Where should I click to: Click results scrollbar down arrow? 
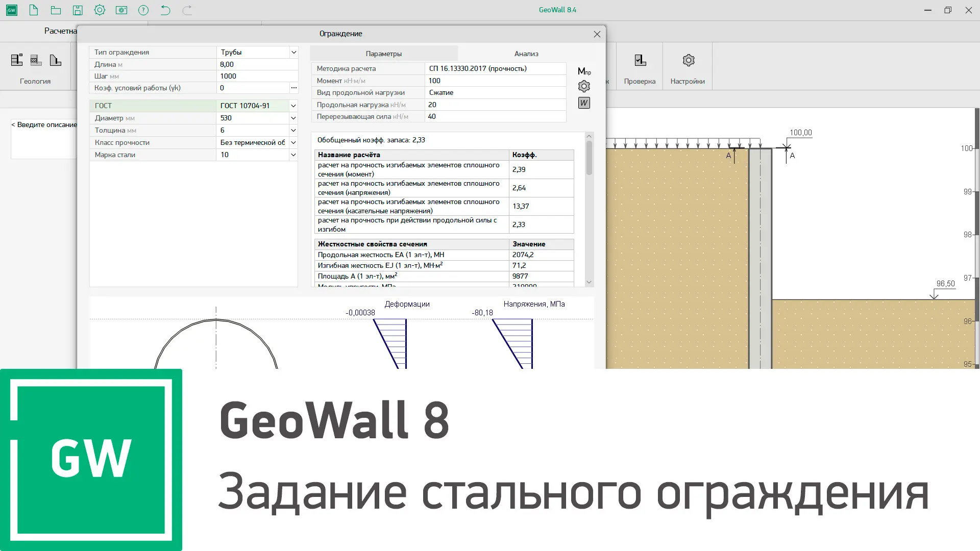click(x=589, y=282)
